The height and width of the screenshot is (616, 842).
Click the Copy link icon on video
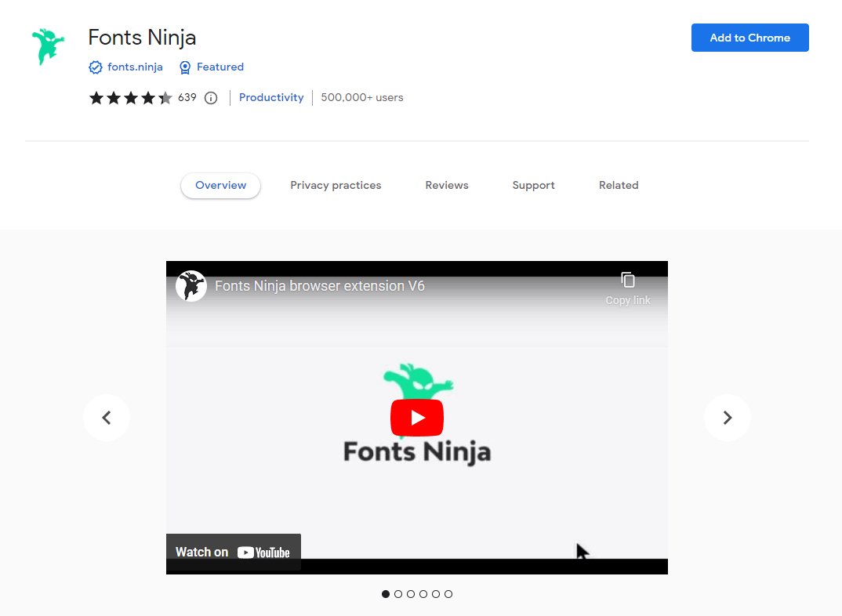coord(628,281)
